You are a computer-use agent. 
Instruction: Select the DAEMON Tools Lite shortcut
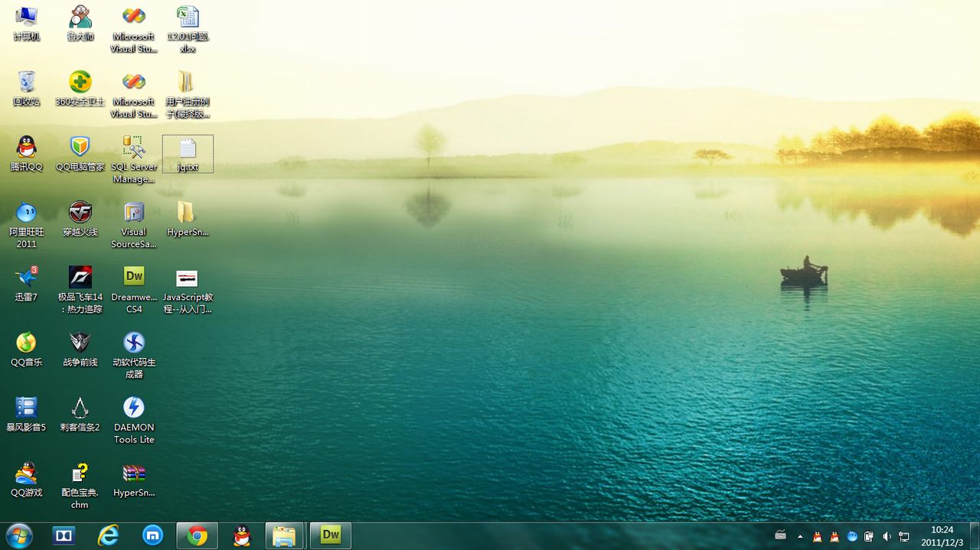point(134,420)
